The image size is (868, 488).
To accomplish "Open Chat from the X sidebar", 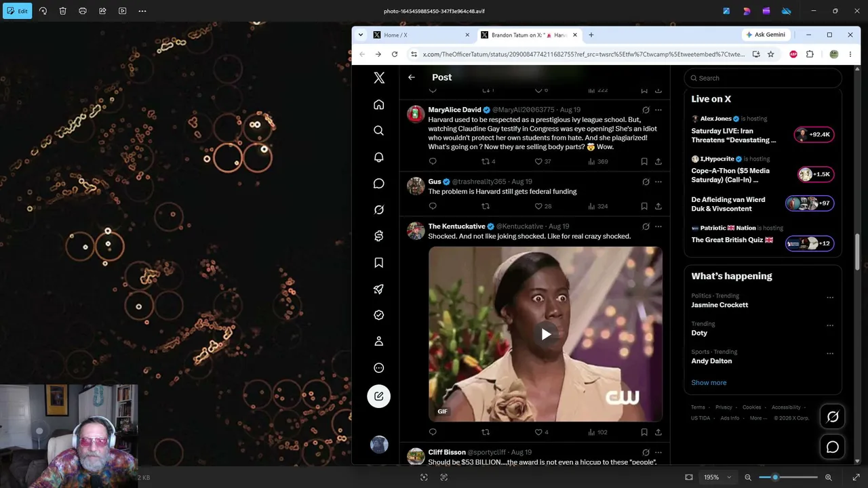I will pos(379,184).
